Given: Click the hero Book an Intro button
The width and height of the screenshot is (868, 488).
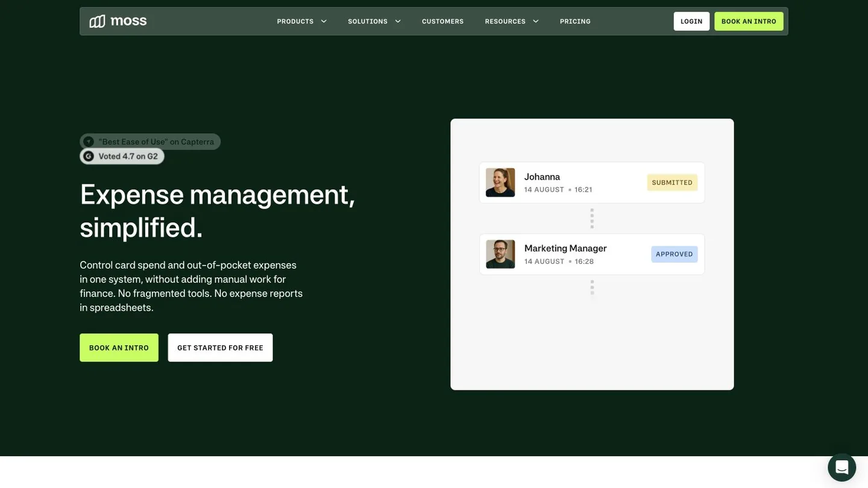Looking at the screenshot, I should (119, 348).
